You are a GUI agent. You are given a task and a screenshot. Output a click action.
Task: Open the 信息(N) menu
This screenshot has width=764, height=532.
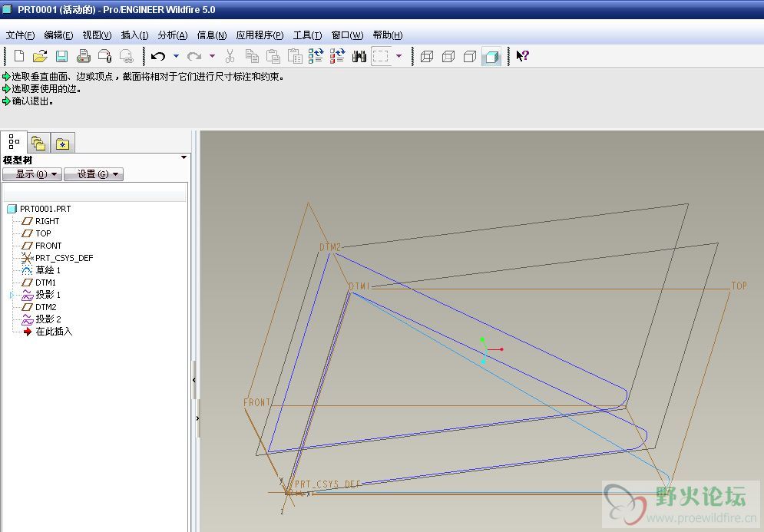(211, 35)
